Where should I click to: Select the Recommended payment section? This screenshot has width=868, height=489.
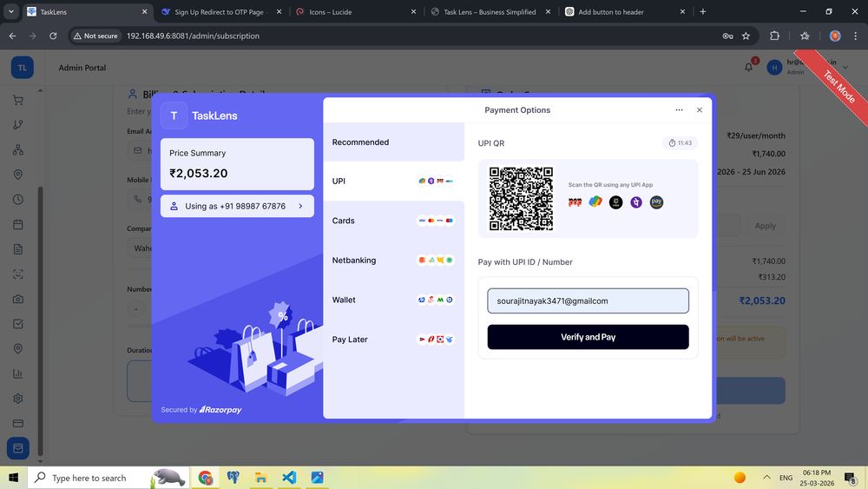tap(393, 142)
